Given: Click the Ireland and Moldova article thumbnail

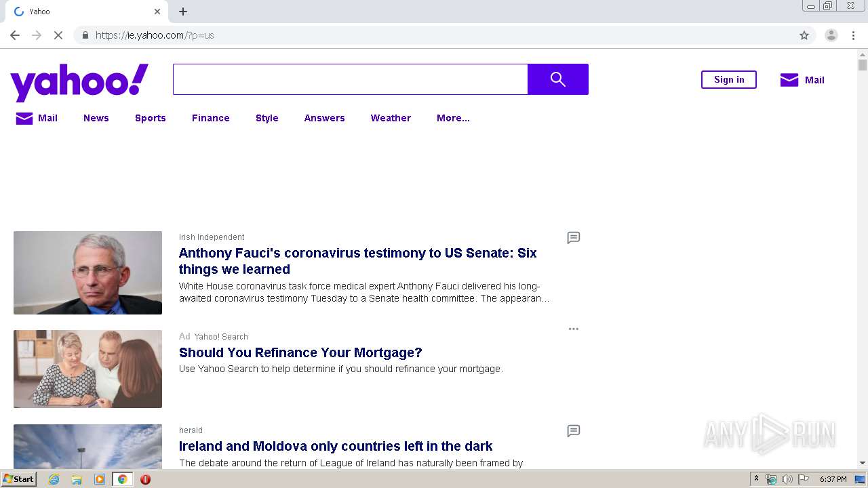Looking at the screenshot, I should (x=87, y=446).
